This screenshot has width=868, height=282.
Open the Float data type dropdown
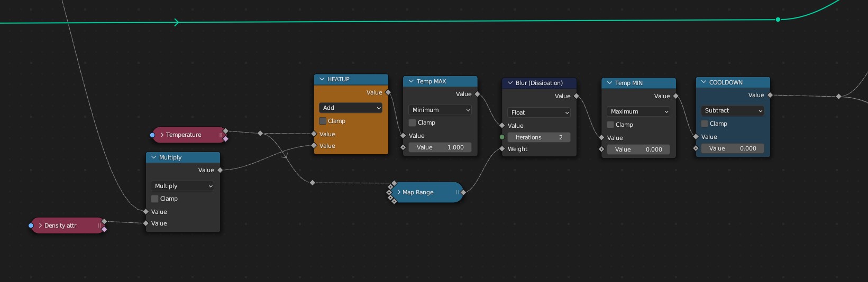coord(539,112)
